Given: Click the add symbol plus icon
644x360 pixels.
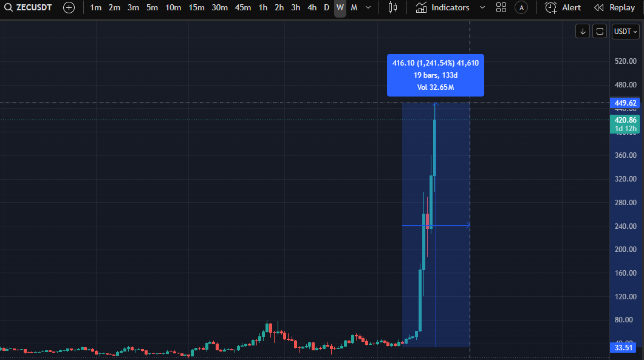Looking at the screenshot, I should (x=69, y=8).
